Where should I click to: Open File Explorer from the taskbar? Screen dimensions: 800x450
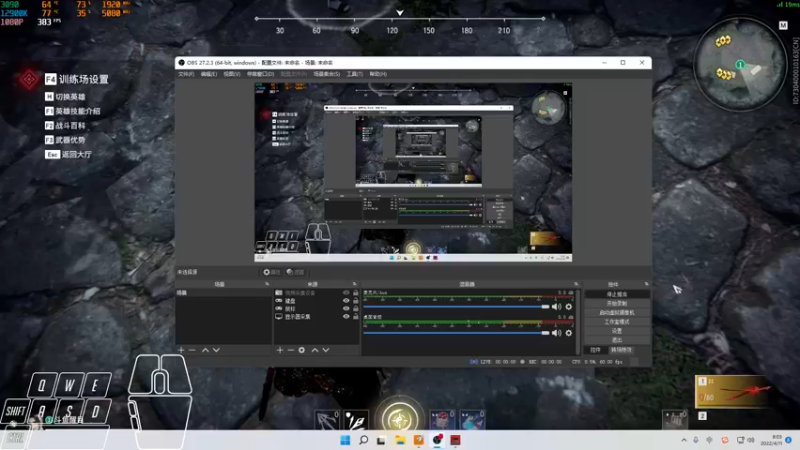(400, 440)
